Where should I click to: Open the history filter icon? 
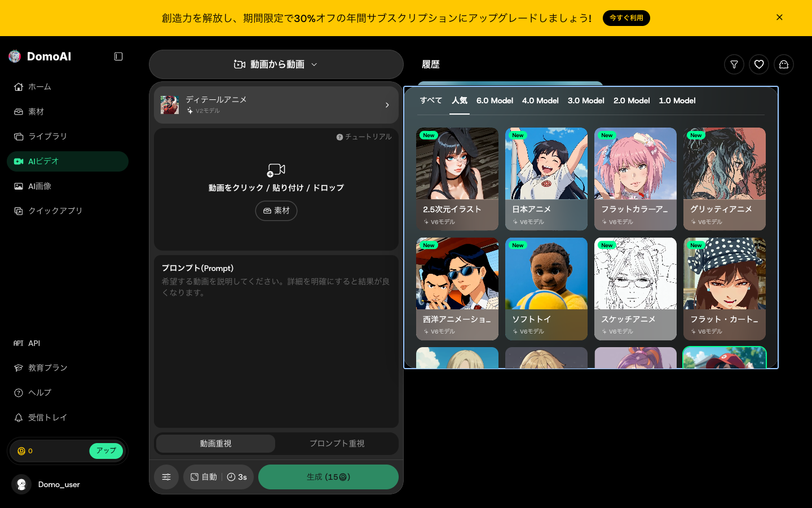[x=734, y=64]
